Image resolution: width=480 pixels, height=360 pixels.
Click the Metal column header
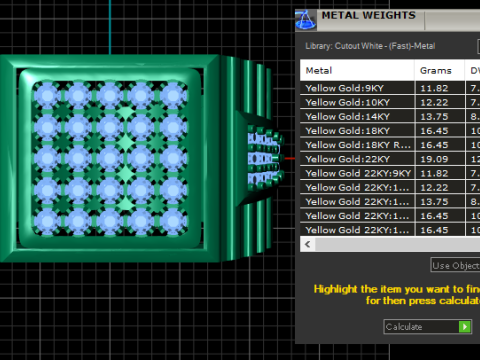[357, 70]
